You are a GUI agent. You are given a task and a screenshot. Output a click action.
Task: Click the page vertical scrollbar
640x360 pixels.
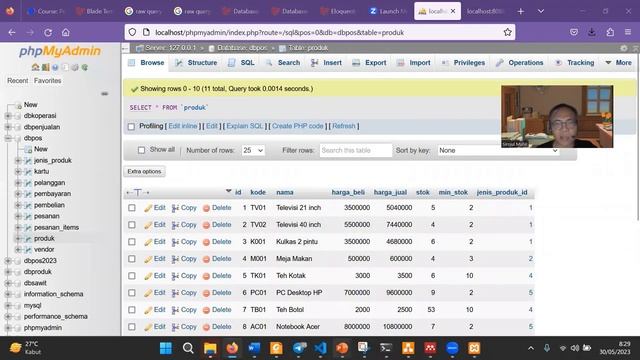638,139
